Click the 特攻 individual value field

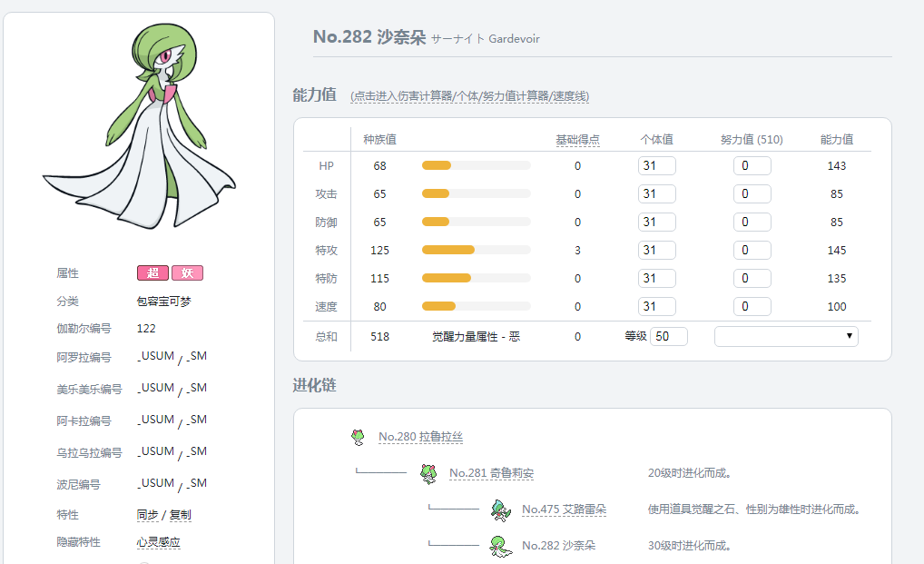(x=656, y=250)
